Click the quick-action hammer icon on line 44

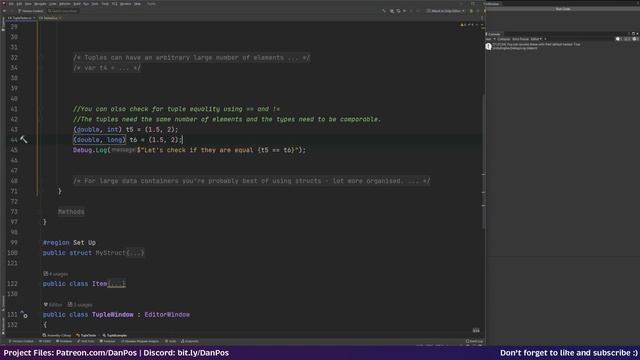pyautogui.click(x=24, y=140)
